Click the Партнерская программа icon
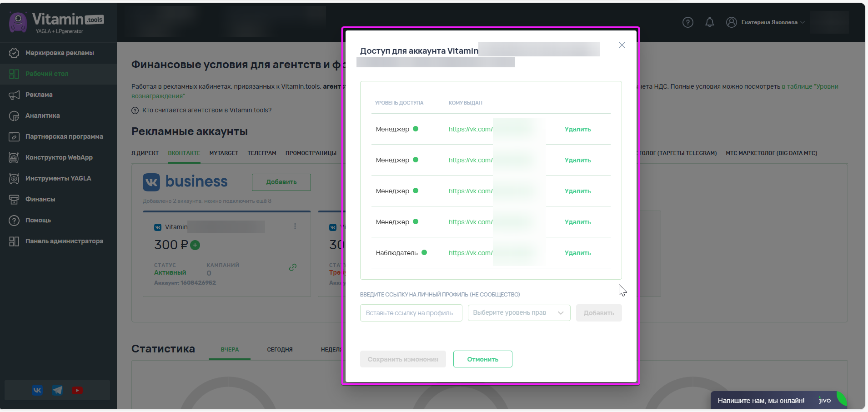The width and height of the screenshot is (868, 412). [14, 137]
